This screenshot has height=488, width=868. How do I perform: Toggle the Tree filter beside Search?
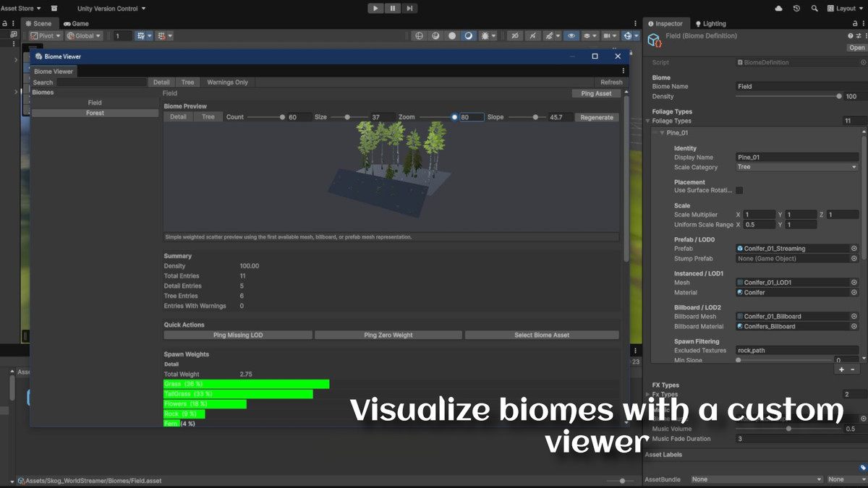tap(187, 82)
